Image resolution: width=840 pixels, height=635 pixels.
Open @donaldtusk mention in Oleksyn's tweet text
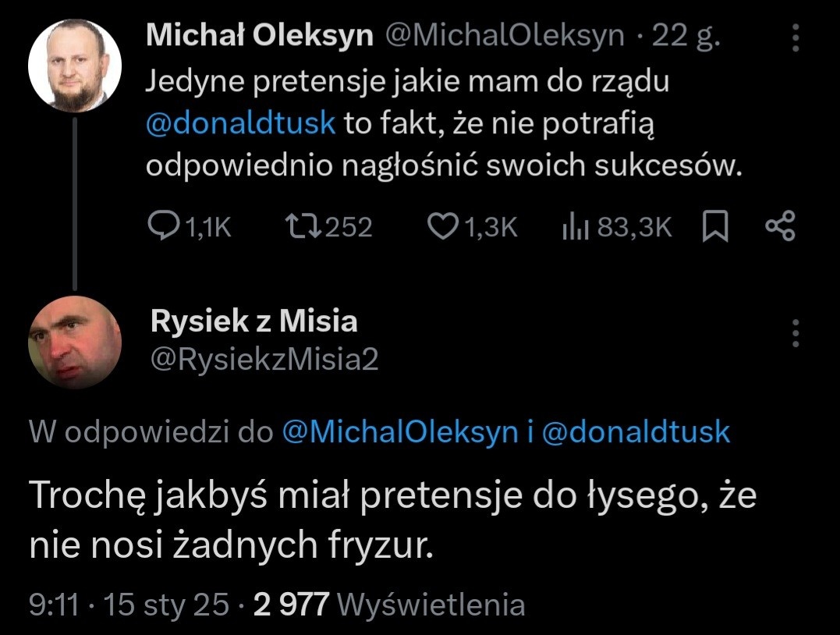240,123
